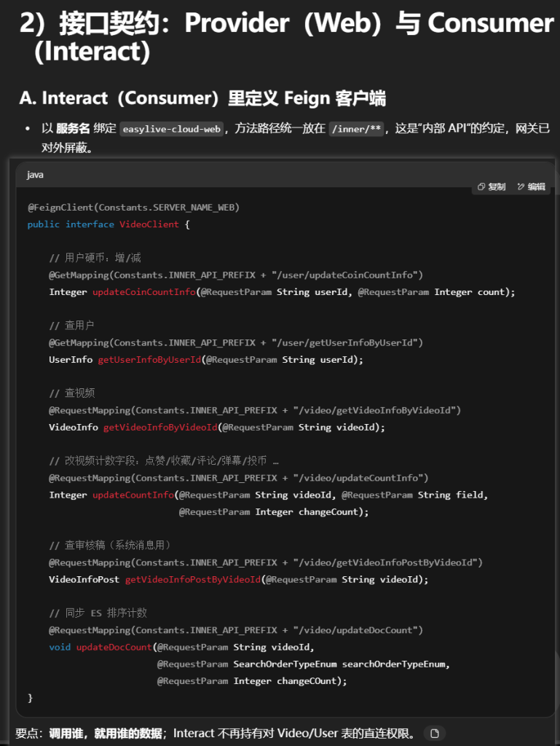Click the copy icon after the 要点 sentence

pyautogui.click(x=435, y=733)
